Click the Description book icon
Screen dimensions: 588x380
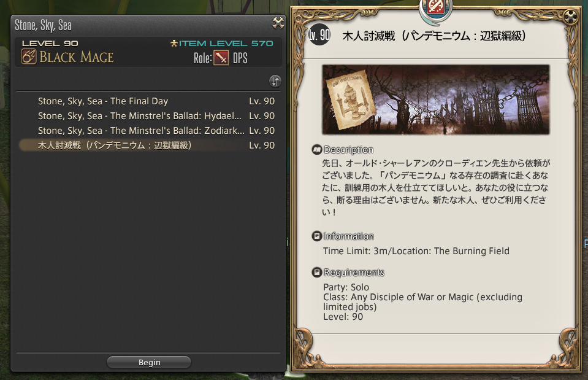click(317, 150)
